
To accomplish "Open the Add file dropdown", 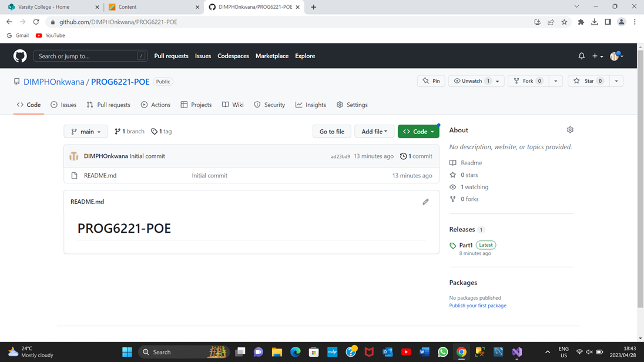I will (x=374, y=131).
